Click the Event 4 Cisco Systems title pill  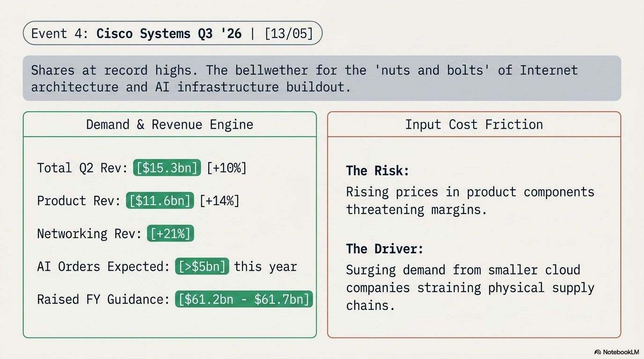(173, 33)
